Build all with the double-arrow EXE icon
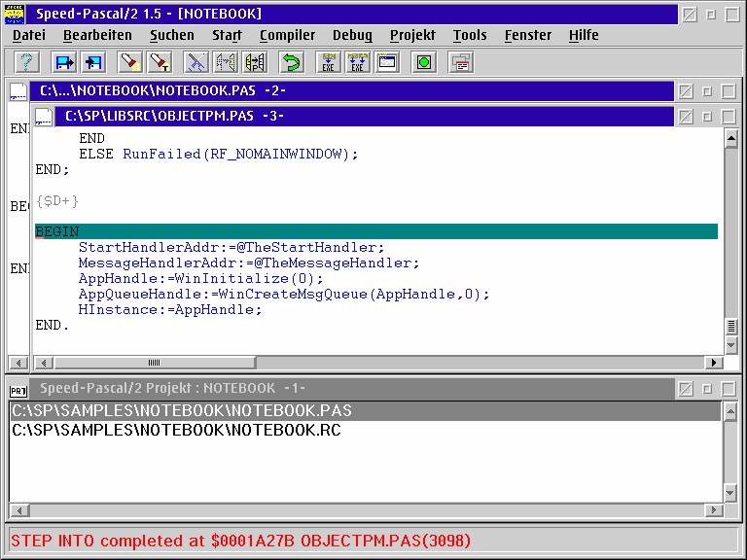Image resolution: width=747 pixels, height=560 pixels. click(x=358, y=62)
